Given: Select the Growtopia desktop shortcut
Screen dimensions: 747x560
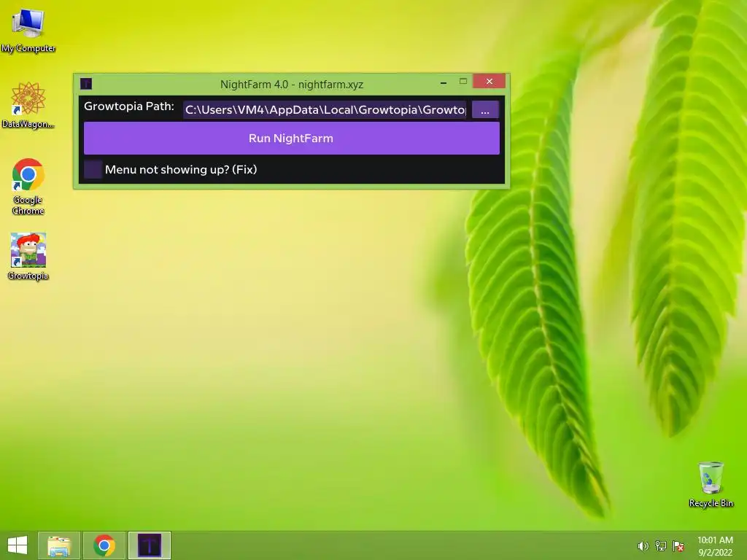Looking at the screenshot, I should pos(28,256).
